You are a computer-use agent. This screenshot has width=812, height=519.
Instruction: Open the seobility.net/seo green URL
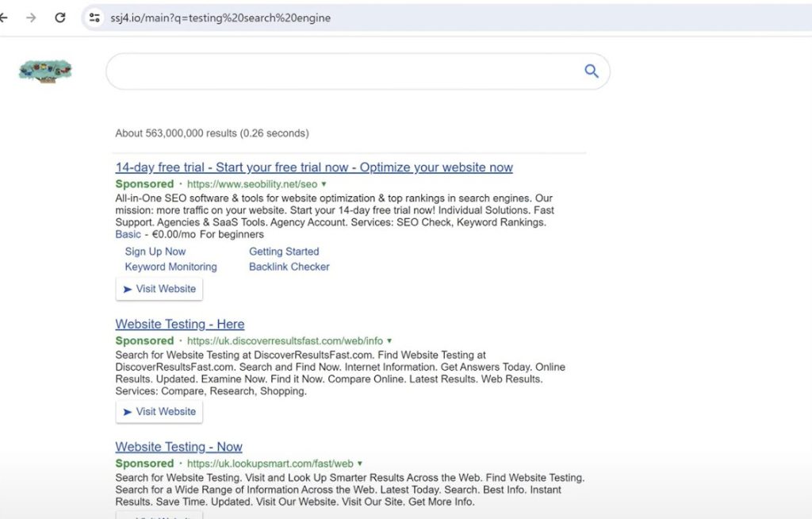[x=252, y=184]
